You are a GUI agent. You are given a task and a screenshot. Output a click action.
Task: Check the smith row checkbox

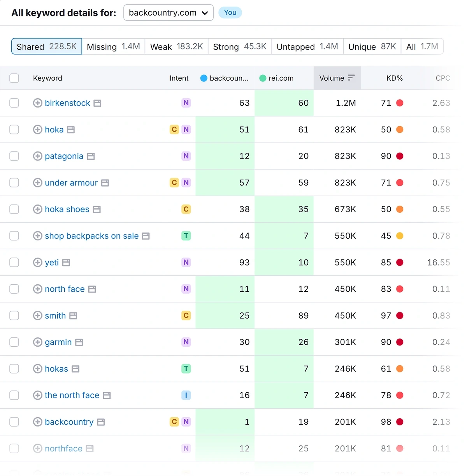(14, 316)
